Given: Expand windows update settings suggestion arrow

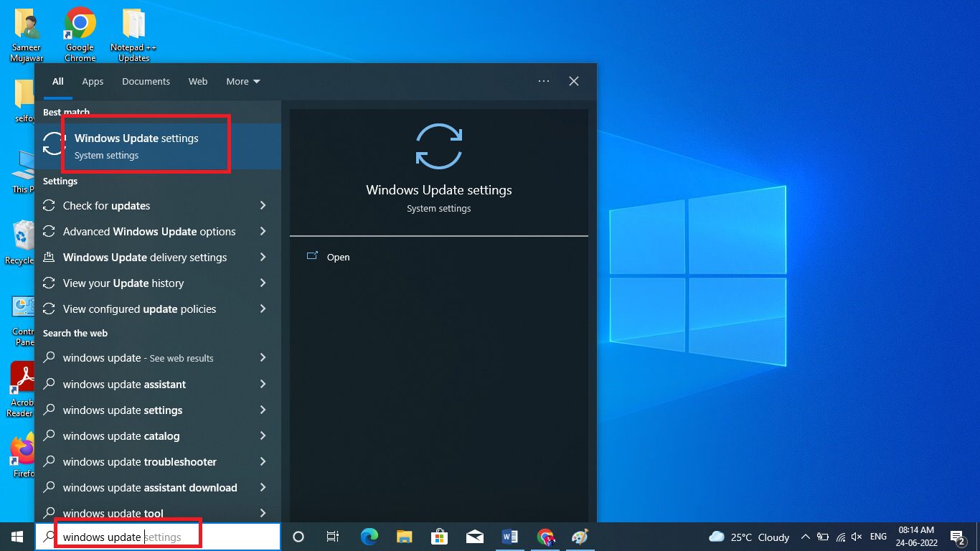Looking at the screenshot, I should (x=263, y=410).
